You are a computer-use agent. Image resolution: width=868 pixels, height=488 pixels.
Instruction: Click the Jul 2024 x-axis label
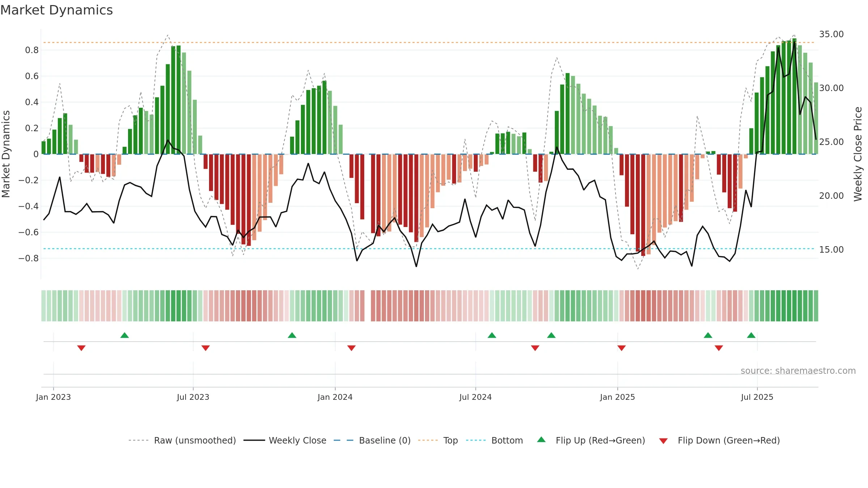(476, 397)
